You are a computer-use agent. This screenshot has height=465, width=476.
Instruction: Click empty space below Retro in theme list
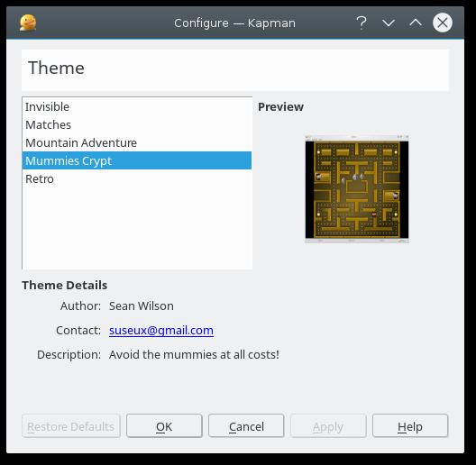point(137,228)
